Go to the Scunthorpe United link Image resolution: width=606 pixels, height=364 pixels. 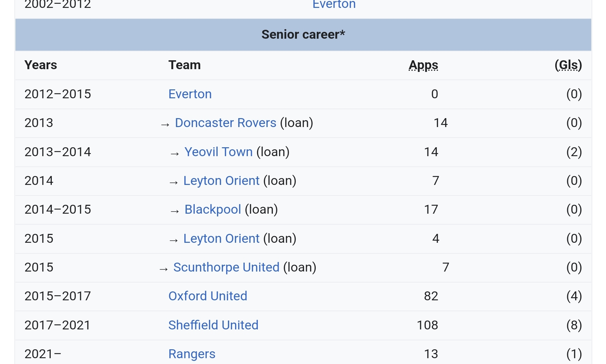point(226,267)
